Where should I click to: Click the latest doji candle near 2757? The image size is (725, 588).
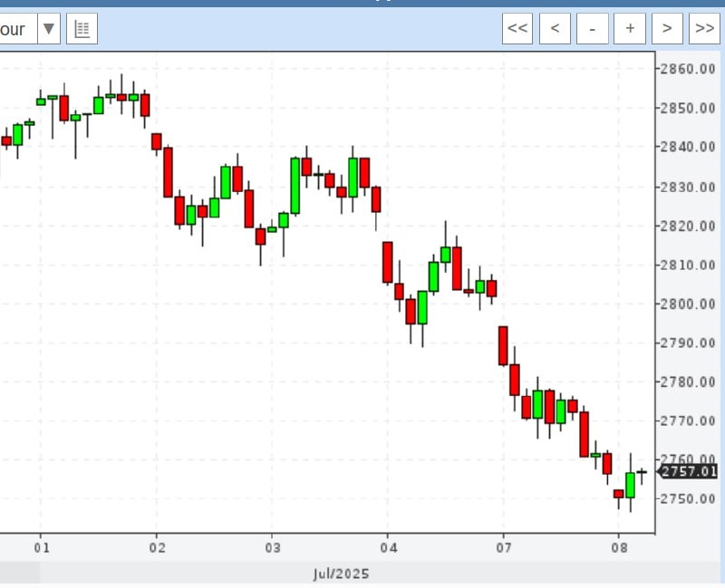point(642,472)
